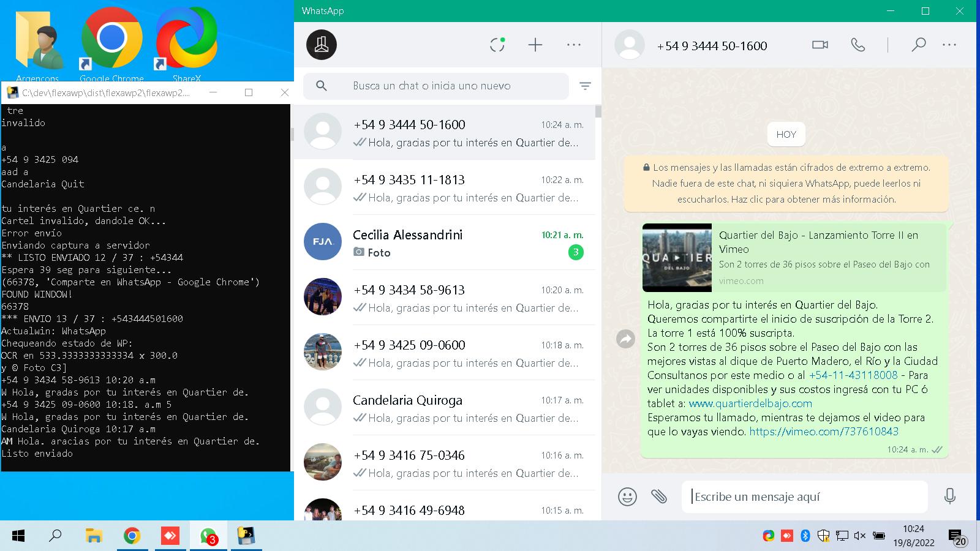Image resolution: width=980 pixels, height=551 pixels.
Task: Focus the 'Busca un chat' search field
Action: (436, 86)
